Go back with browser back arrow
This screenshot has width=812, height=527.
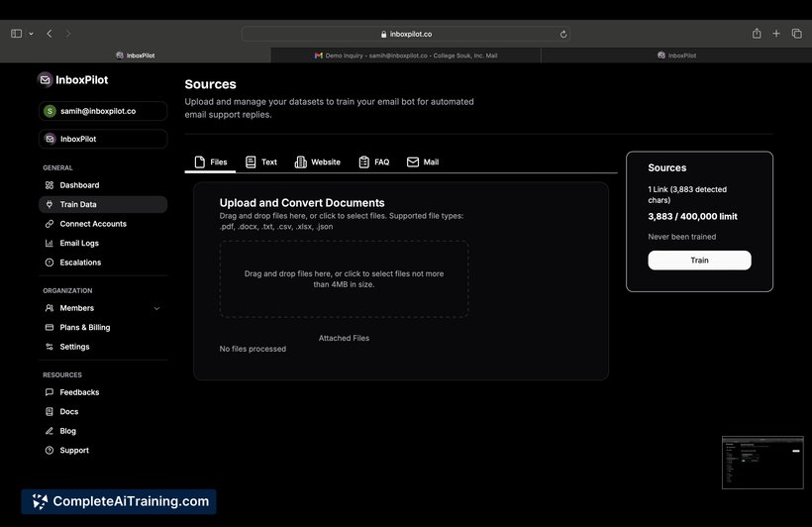click(x=50, y=34)
